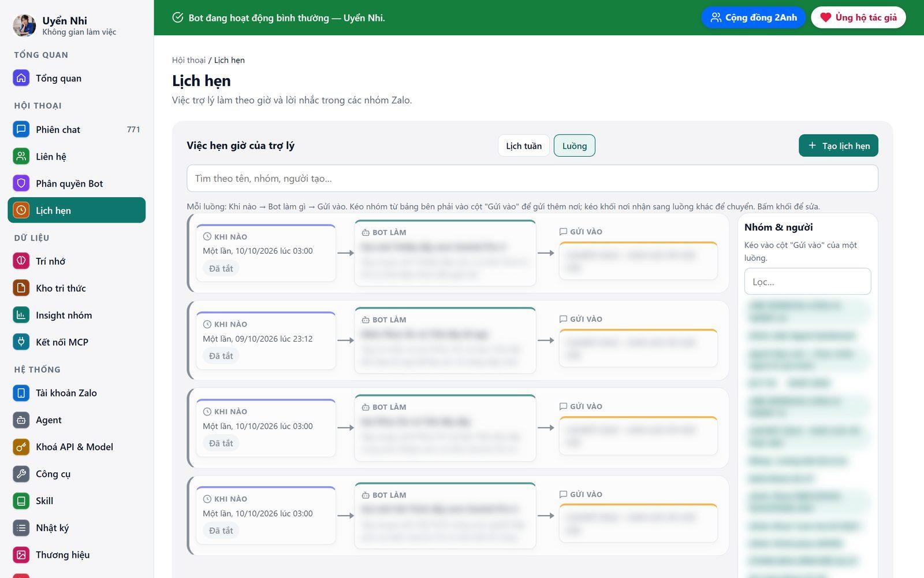924x578 pixels.
Task: Click the Uyển Nhi avatar picture
Action: (x=24, y=25)
